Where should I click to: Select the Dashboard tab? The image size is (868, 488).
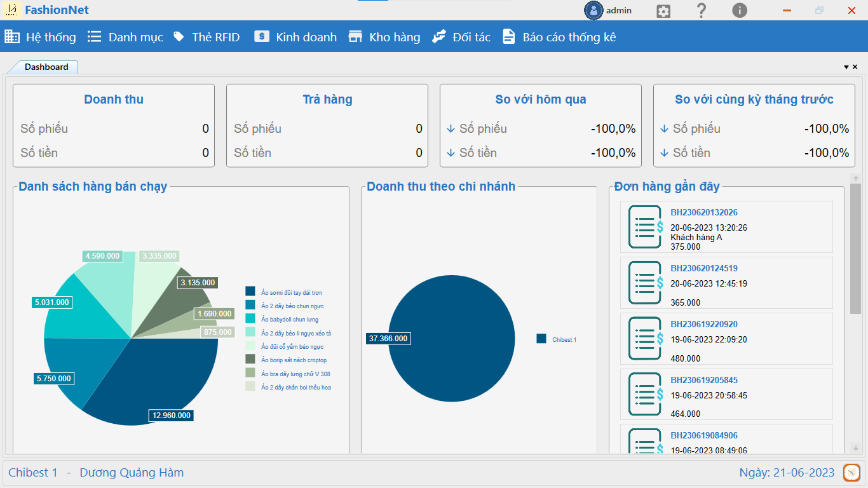(x=46, y=67)
